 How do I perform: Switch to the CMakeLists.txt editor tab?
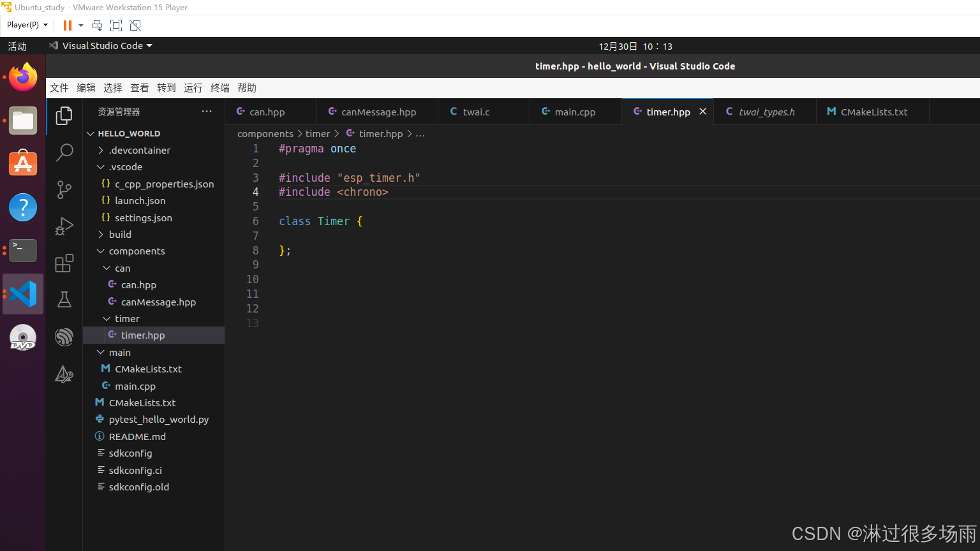(873, 112)
